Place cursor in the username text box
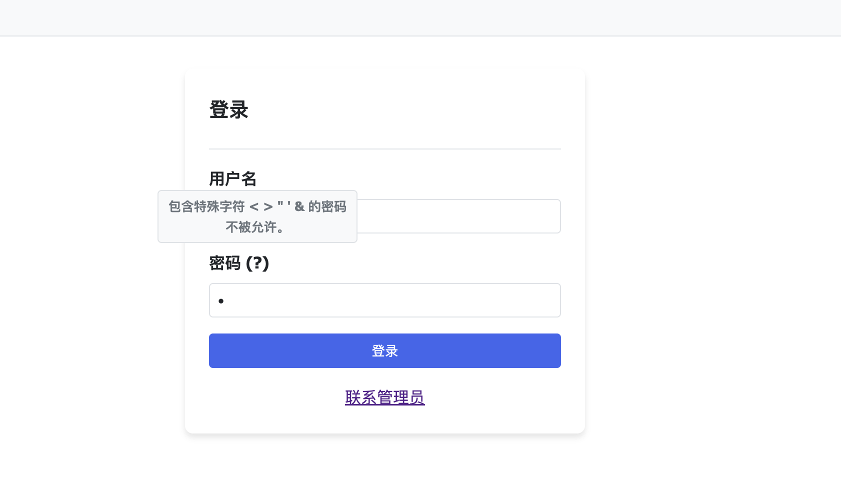This screenshot has width=841, height=504. click(x=458, y=216)
